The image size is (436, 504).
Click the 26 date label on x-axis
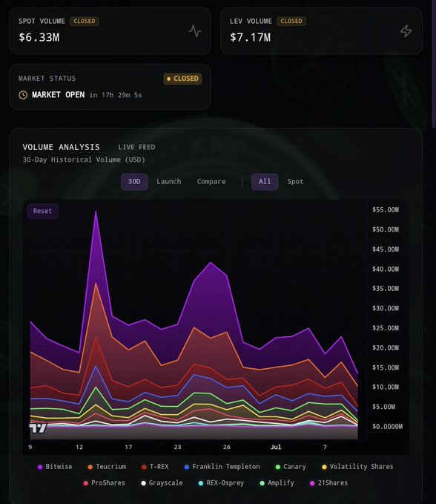pyautogui.click(x=227, y=447)
